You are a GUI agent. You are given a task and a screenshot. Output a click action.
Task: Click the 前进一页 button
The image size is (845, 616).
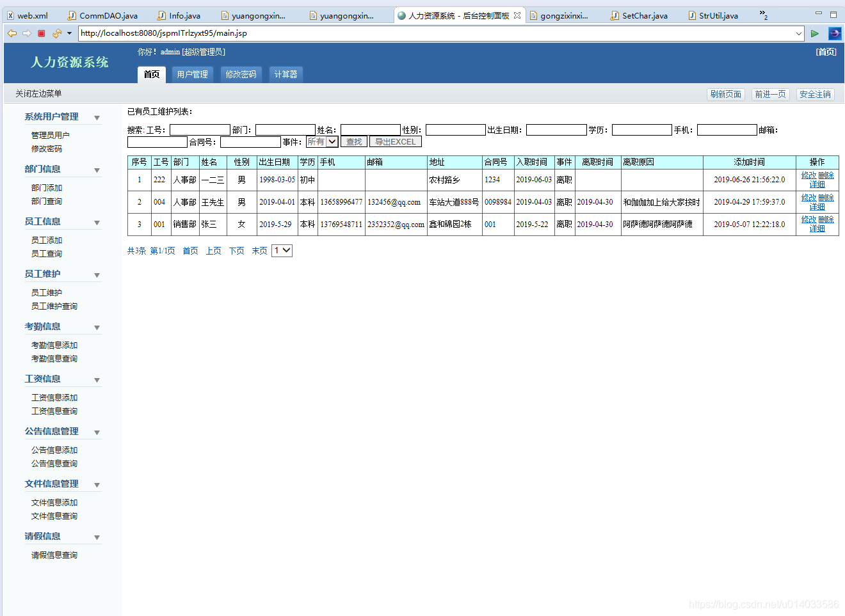[771, 94]
